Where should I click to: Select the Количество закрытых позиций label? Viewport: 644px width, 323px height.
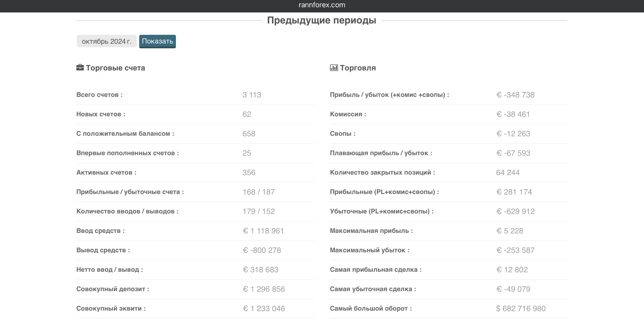point(383,172)
